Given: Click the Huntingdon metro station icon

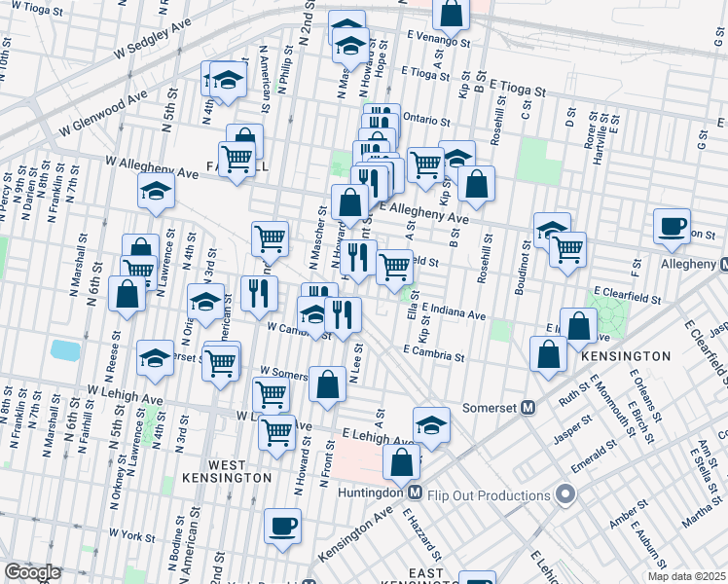Looking at the screenshot, I should [x=416, y=493].
